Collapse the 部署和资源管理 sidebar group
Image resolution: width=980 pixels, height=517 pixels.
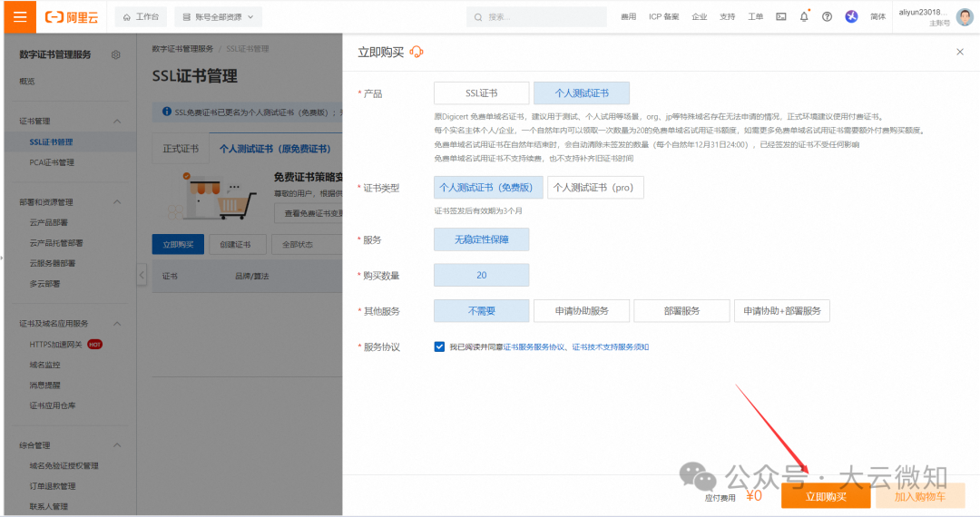pyautogui.click(x=117, y=202)
